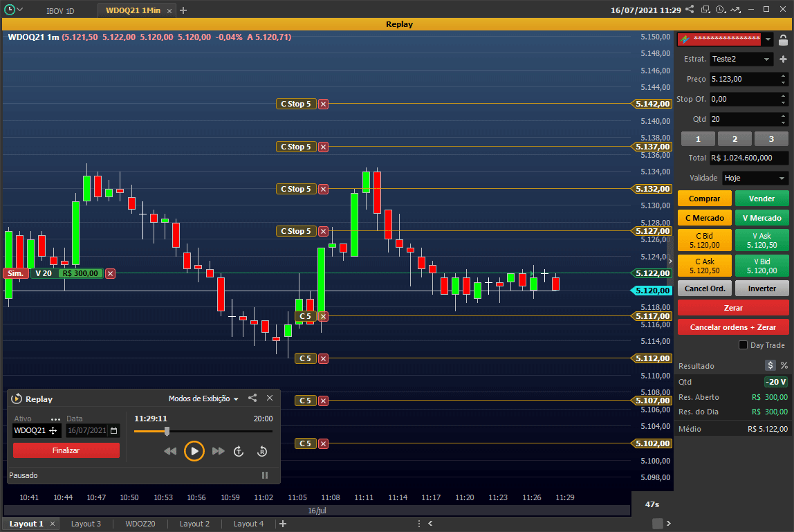The height and width of the screenshot is (532, 794).
Task: Enable the Day Trade checkbox
Action: pos(743,345)
